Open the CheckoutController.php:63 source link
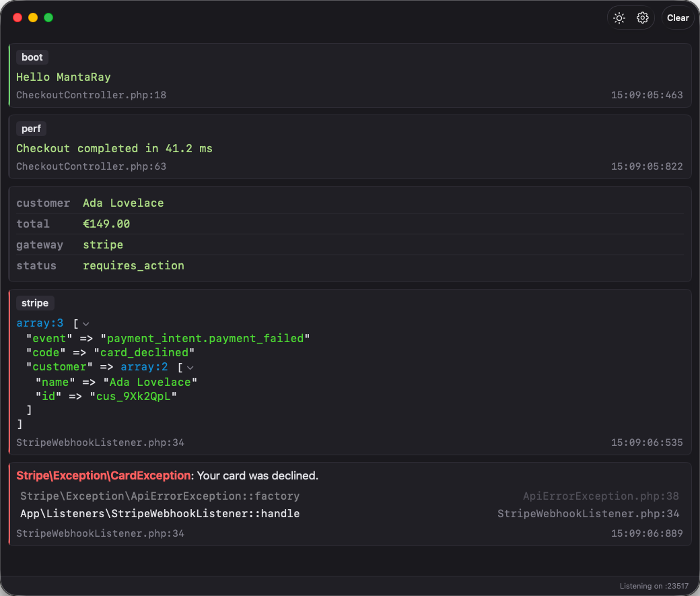The width and height of the screenshot is (700, 596). click(91, 166)
